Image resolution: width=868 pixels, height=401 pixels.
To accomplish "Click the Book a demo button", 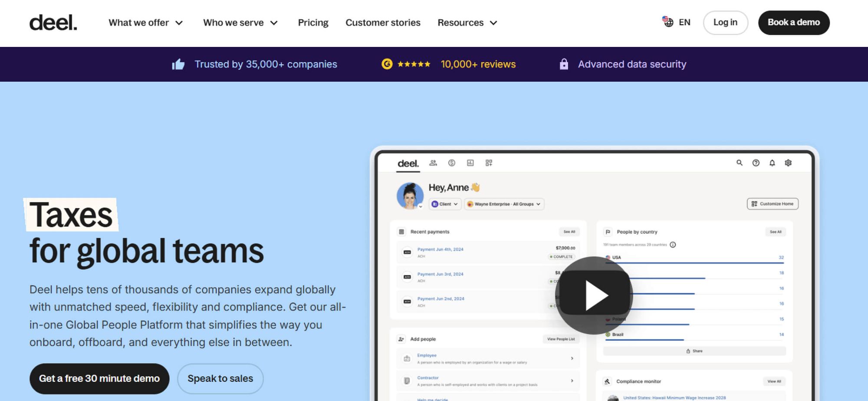I will (x=793, y=23).
